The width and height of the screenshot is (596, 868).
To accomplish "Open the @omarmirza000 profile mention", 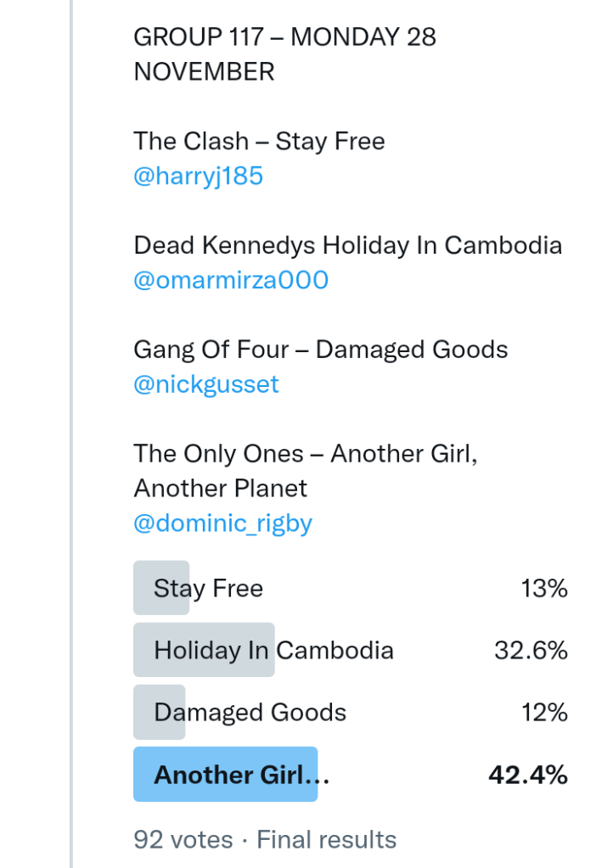I will coord(231,281).
